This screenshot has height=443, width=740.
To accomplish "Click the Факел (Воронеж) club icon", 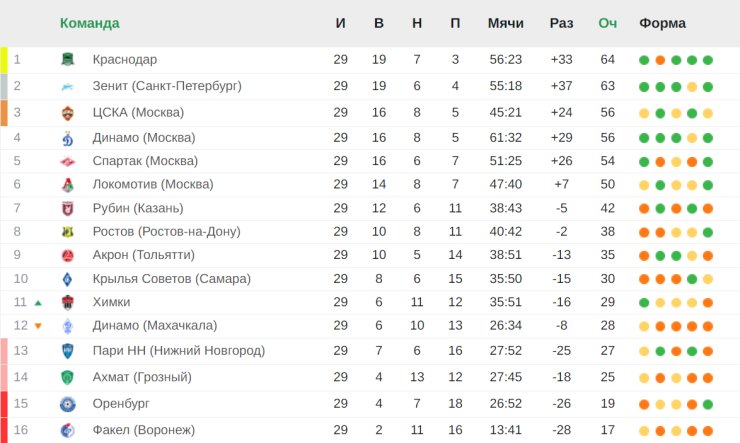I will (68, 430).
